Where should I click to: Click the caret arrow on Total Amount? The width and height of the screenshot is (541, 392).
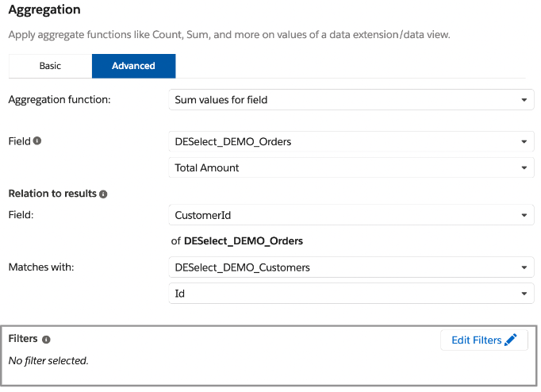524,168
